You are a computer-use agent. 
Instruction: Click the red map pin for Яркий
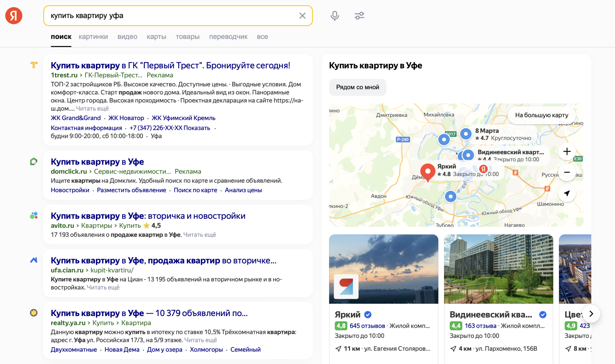[x=427, y=171]
